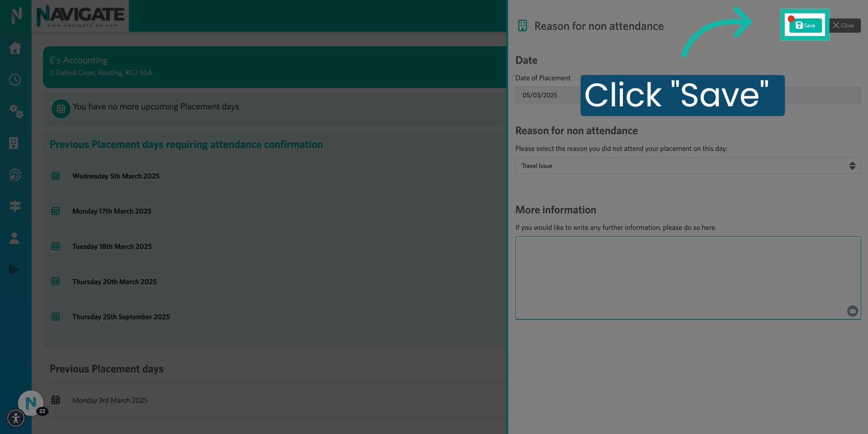Viewport: 868px width, 434px height.
Task: Select the target-arrow goals icon in the sidebar
Action: pyautogui.click(x=15, y=175)
